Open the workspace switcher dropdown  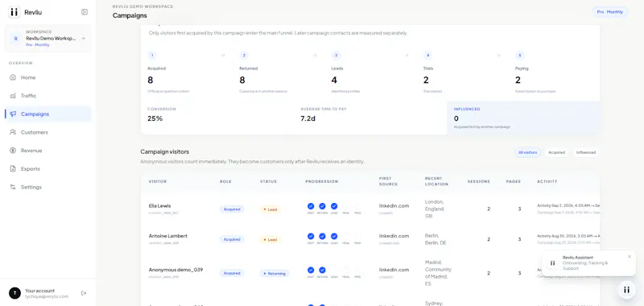pos(48,38)
